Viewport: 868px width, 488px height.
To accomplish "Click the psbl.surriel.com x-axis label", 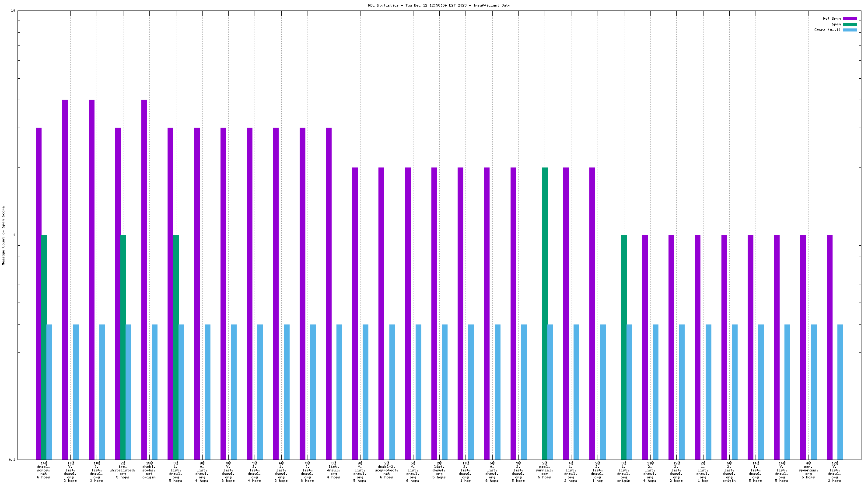I will click(545, 470).
